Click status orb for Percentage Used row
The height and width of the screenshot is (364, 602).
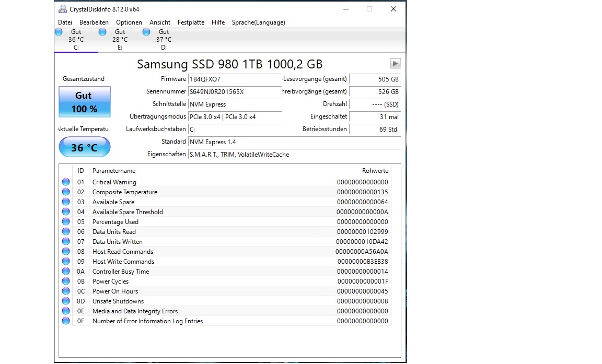pyautogui.click(x=66, y=222)
